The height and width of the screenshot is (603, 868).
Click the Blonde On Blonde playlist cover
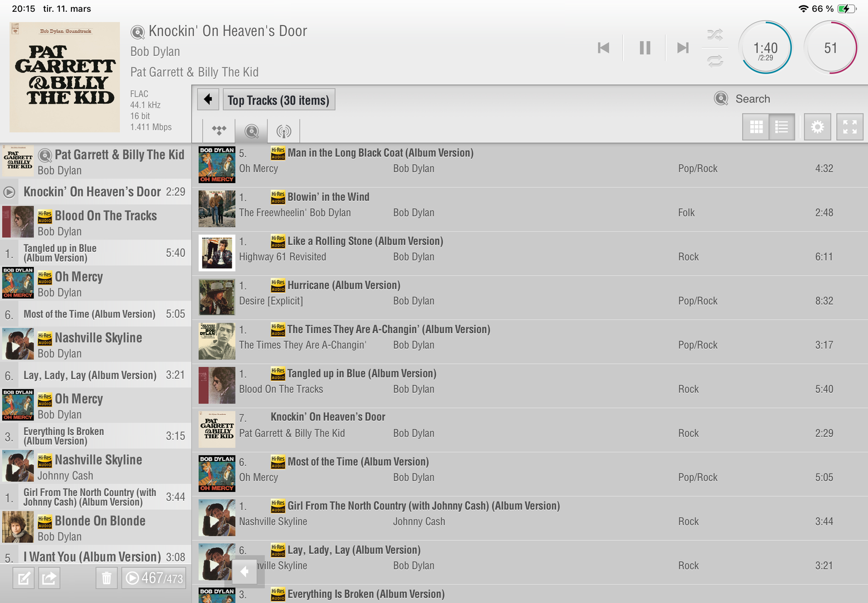(x=18, y=527)
